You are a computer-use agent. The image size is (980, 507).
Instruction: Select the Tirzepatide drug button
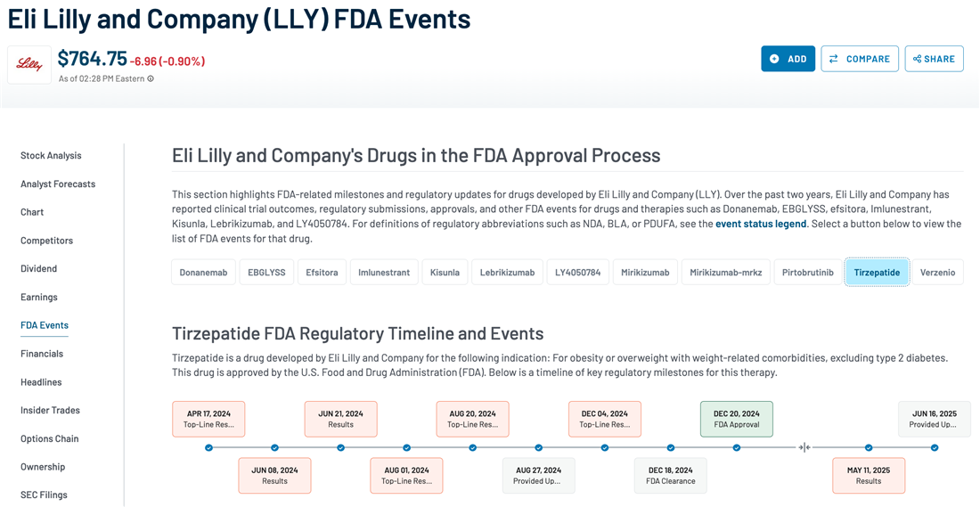[877, 272]
